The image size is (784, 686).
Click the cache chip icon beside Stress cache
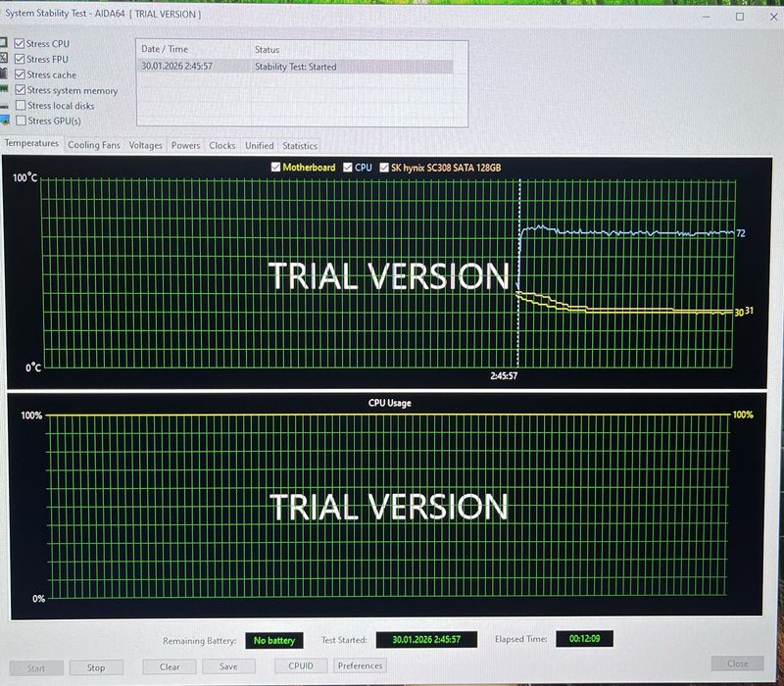[x=4, y=74]
